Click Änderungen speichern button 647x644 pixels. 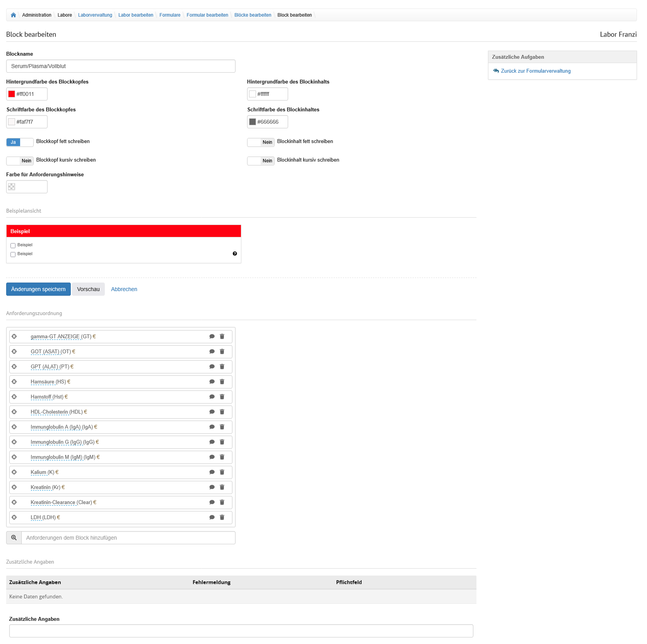(x=38, y=289)
